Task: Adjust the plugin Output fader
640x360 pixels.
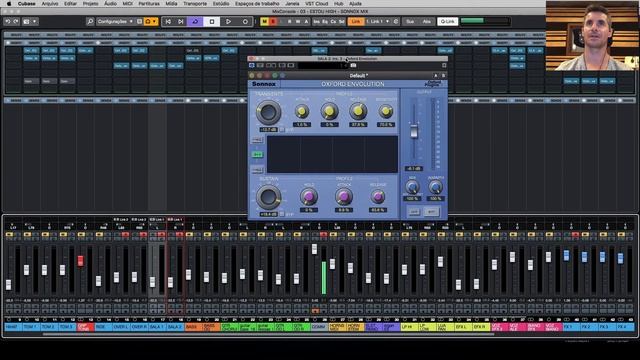Action: pyautogui.click(x=413, y=131)
